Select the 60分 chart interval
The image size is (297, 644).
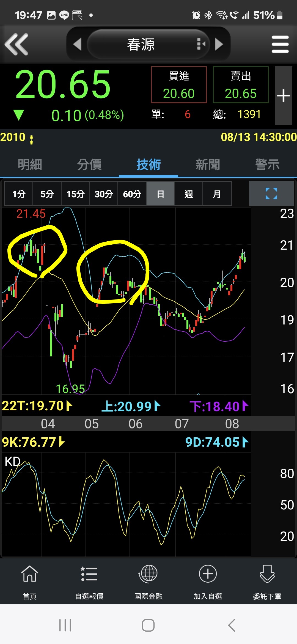132,194
